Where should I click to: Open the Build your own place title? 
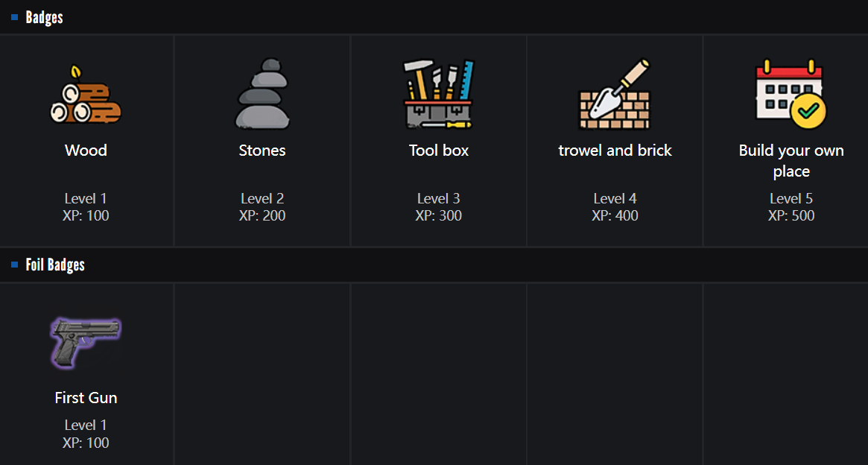click(x=791, y=161)
